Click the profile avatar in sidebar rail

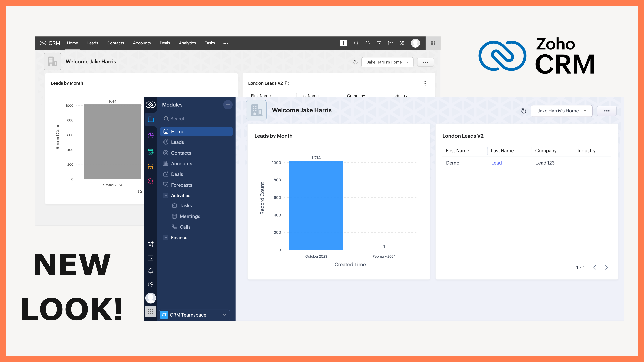pos(150,298)
